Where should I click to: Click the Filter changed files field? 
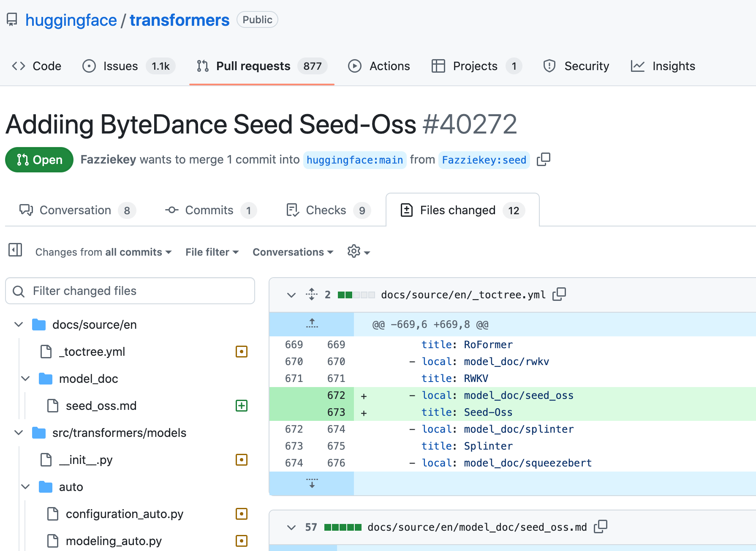click(x=130, y=291)
